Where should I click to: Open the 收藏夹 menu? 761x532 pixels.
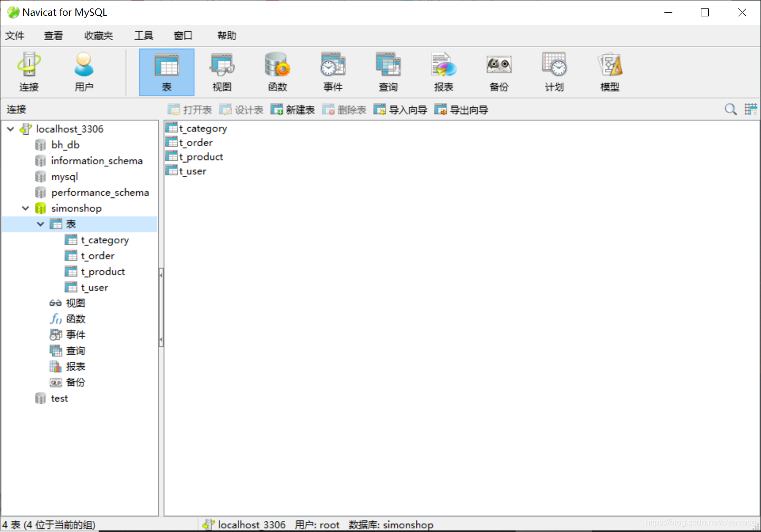[99, 35]
